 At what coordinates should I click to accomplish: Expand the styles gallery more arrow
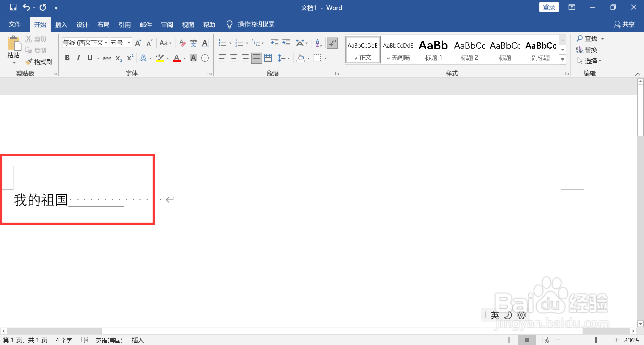[x=563, y=60]
